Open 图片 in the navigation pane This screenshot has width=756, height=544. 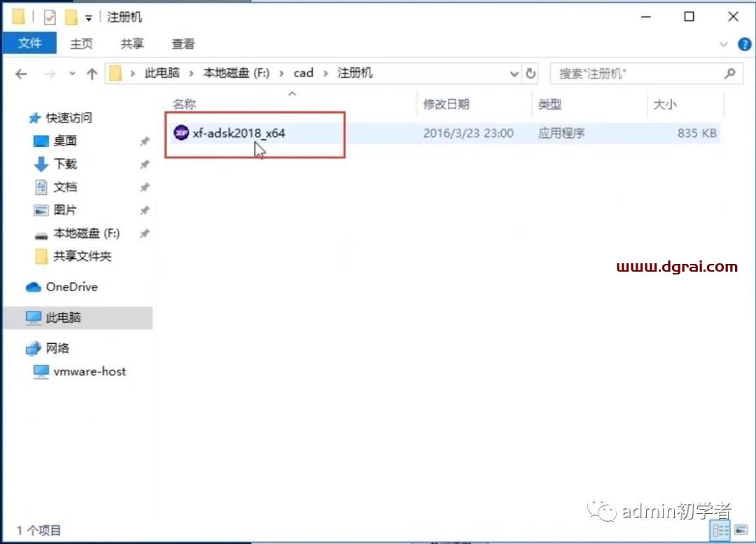click(x=65, y=210)
